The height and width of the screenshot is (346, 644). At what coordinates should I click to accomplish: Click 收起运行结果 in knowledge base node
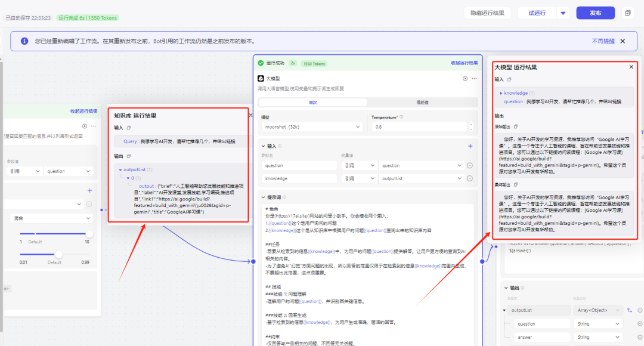pos(84,112)
